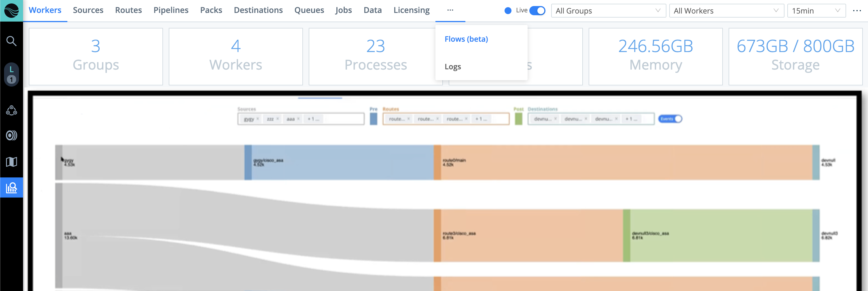The image size is (868, 291).
Task: Switch to the Workers tab
Action: [45, 10]
